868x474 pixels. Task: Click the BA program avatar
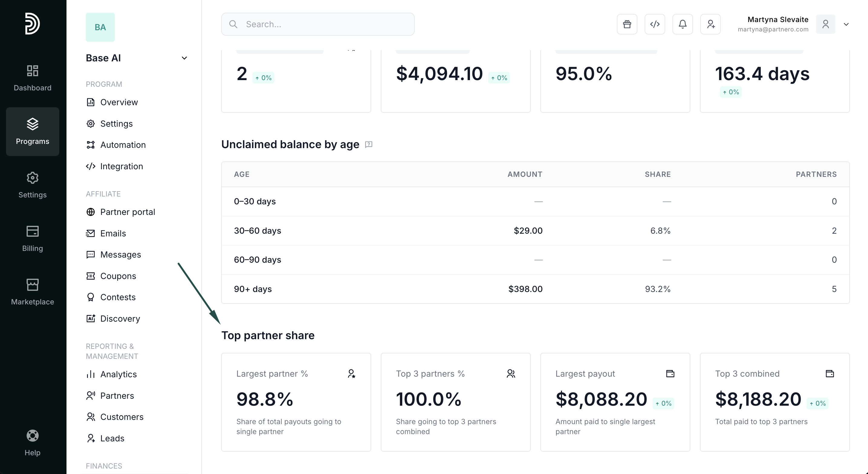[100, 27]
